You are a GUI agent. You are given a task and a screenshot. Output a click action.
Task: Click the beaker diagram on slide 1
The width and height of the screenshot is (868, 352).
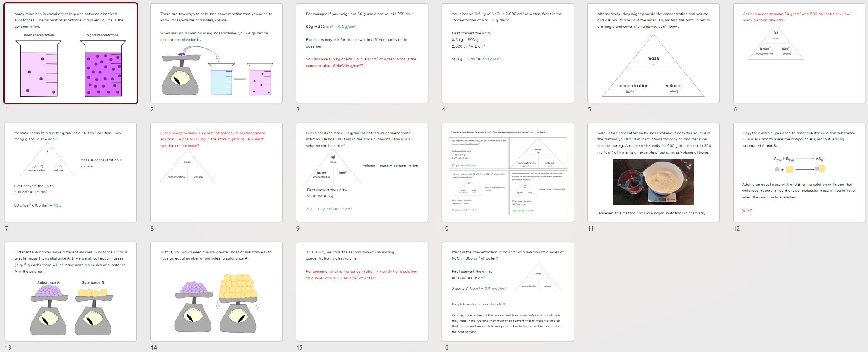[x=70, y=66]
